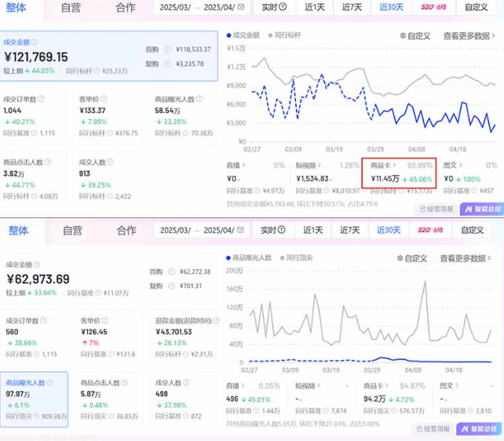Click info icon of 退款金额(退款时间)
The image size is (504, 441).
[217, 320]
